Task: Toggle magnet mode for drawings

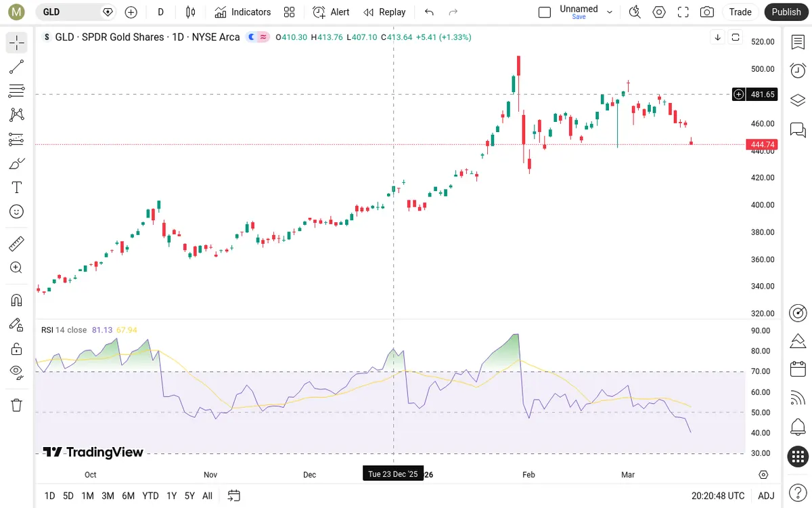Action: click(x=17, y=300)
